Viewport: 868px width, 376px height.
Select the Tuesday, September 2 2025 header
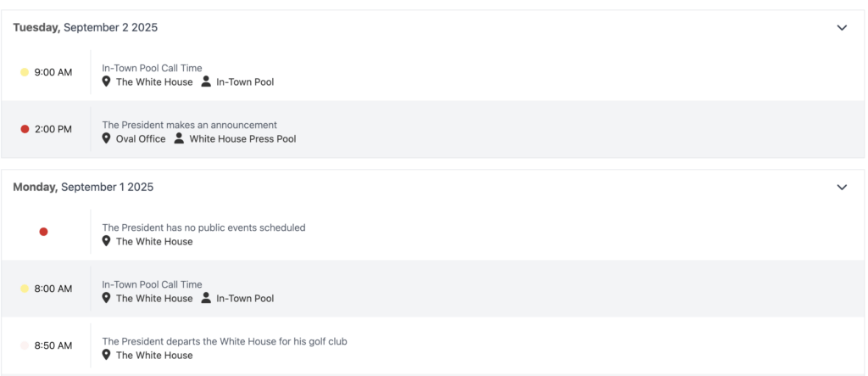point(85,27)
